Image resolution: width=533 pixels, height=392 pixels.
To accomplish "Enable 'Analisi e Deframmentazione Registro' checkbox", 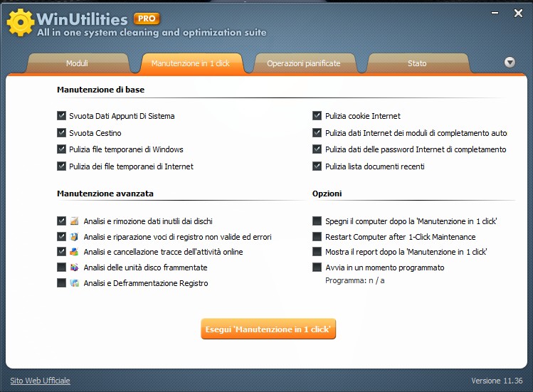I will pyautogui.click(x=61, y=283).
